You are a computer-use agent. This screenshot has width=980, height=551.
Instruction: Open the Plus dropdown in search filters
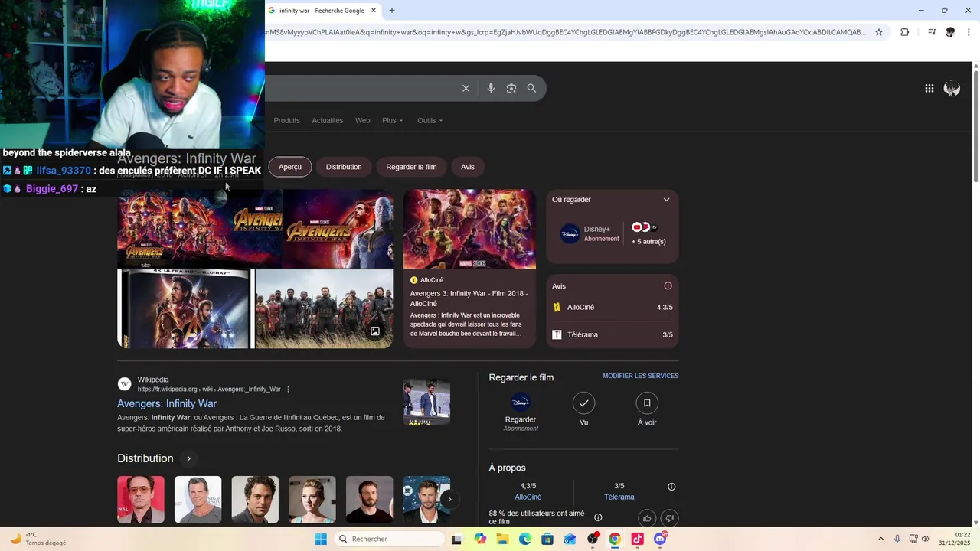[392, 121]
